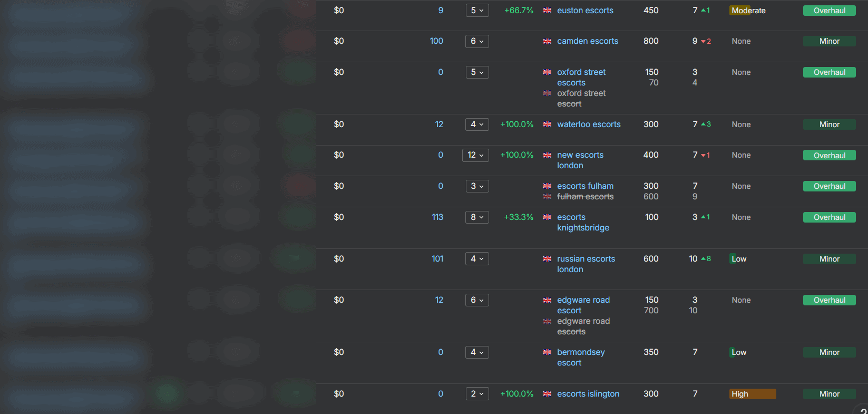Click the flag next to russian escorts london
Viewport: 868px width, 414px height.
(x=547, y=259)
